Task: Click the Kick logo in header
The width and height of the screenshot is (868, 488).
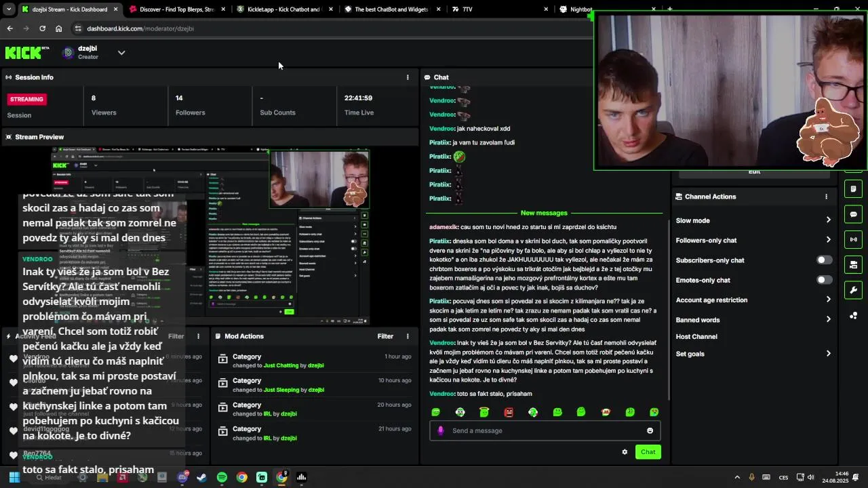Action: click(27, 52)
